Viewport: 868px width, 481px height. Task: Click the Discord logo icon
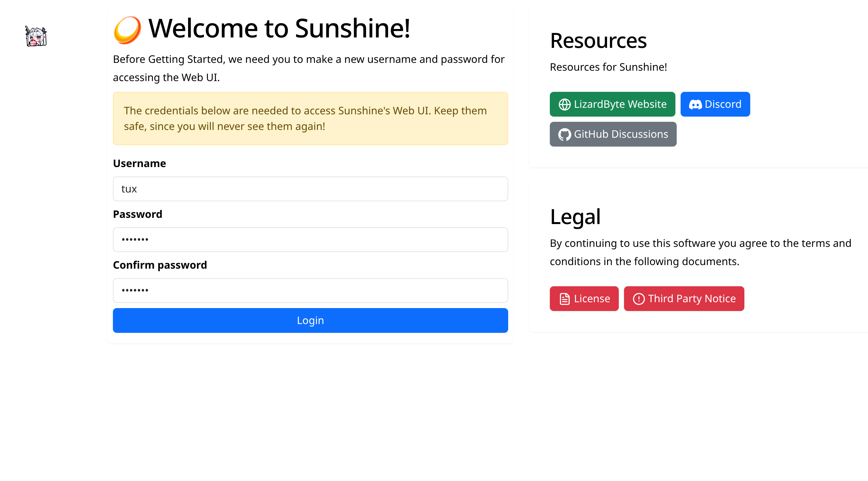coord(695,105)
